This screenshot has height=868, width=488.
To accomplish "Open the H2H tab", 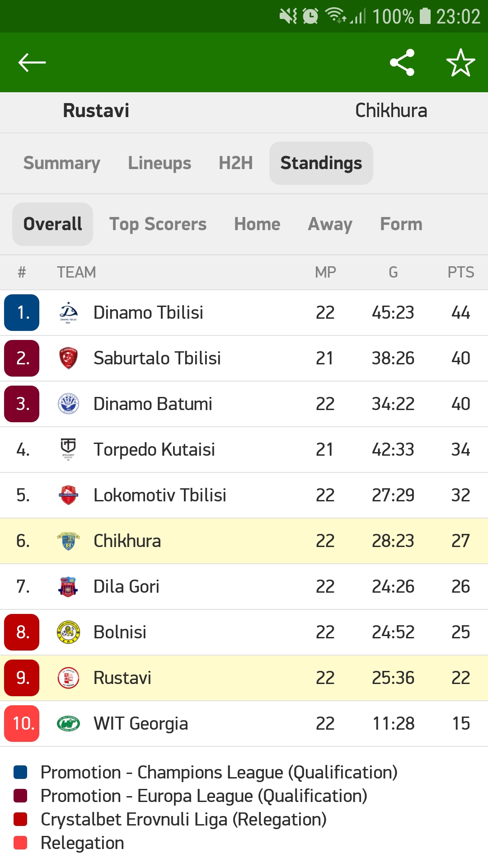I will [x=235, y=163].
